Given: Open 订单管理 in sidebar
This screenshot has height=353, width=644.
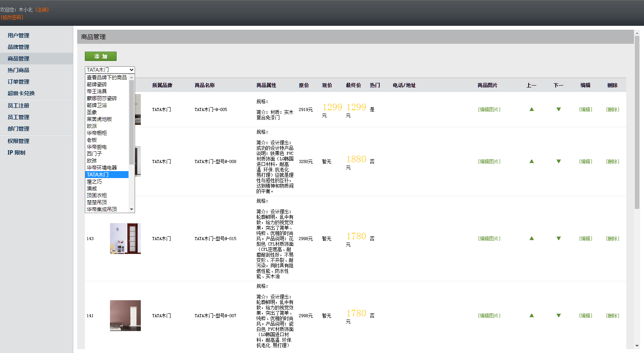Looking at the screenshot, I should pos(19,82).
